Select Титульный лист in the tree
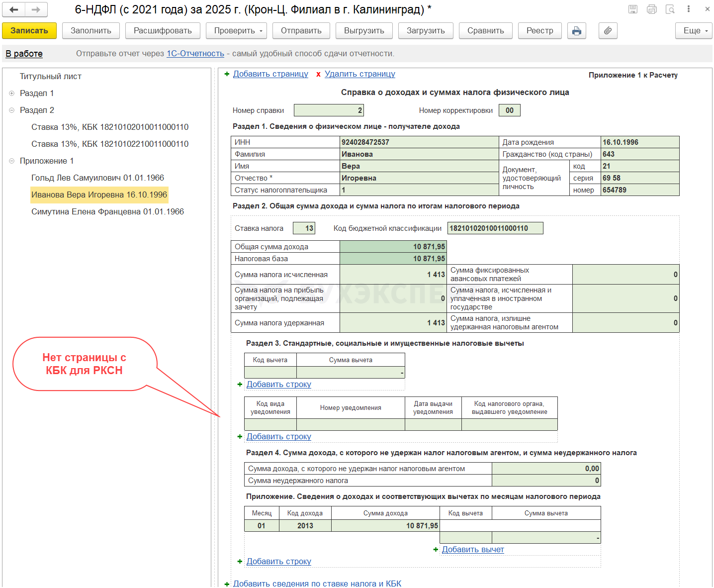Image resolution: width=714 pixels, height=588 pixels. pyautogui.click(x=51, y=76)
